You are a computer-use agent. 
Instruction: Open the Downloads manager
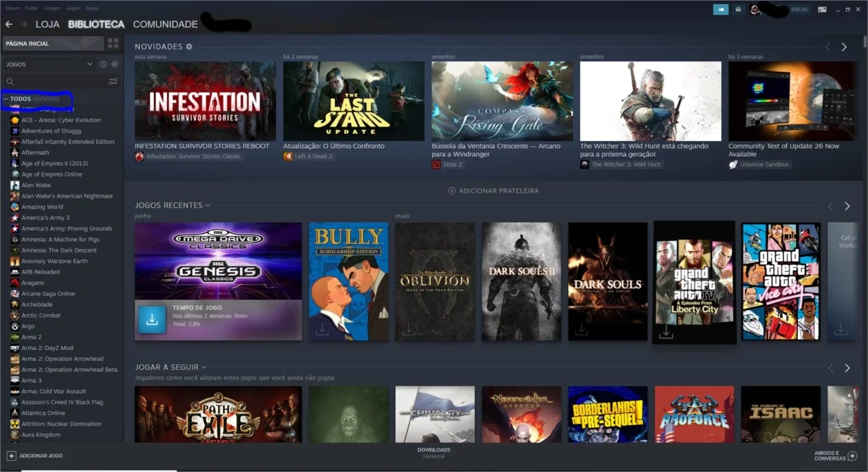click(434, 453)
